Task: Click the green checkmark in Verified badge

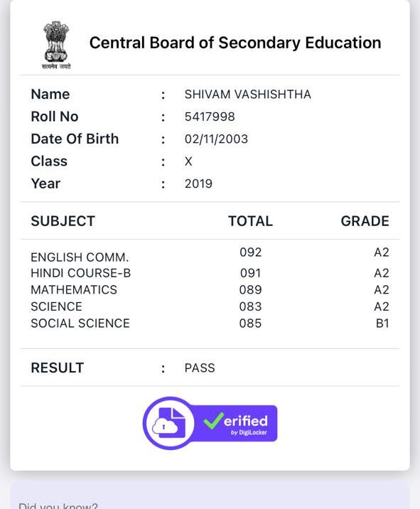Action: [x=214, y=420]
